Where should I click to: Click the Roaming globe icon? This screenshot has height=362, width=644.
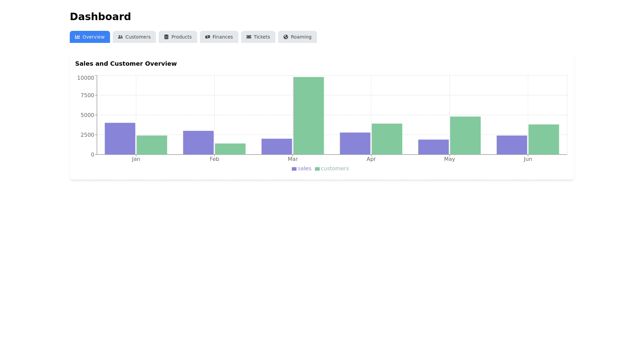click(x=286, y=37)
